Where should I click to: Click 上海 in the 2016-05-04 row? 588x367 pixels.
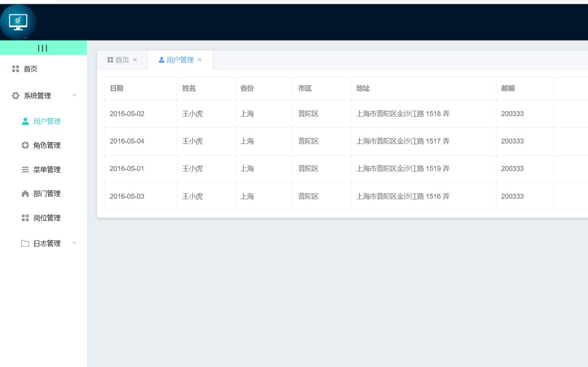[247, 141]
